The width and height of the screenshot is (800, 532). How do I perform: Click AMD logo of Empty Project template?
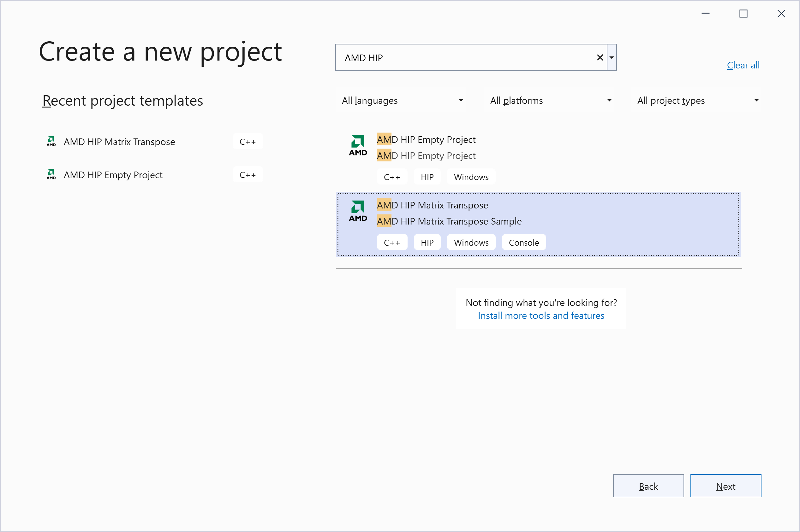(x=358, y=145)
